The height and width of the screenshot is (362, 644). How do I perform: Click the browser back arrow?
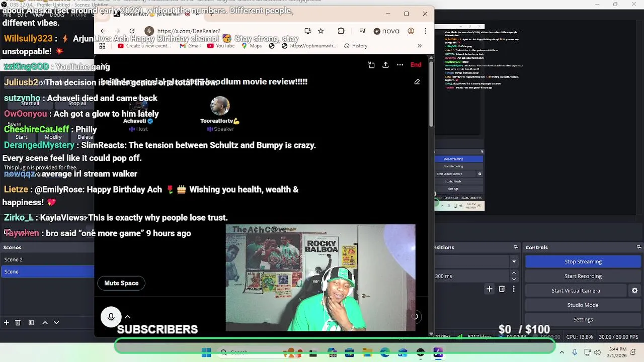(103, 31)
